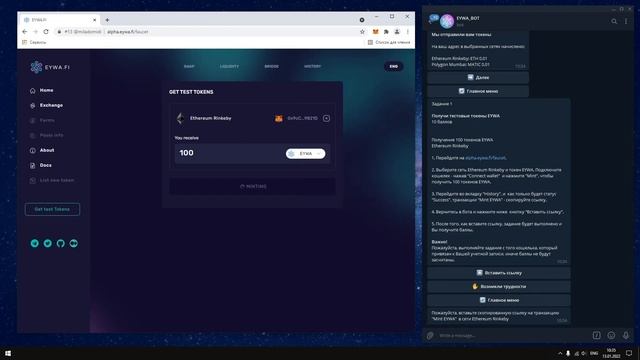Switch to the Bridge tab
Viewport: 640px width, 360px height.
pyautogui.click(x=271, y=66)
